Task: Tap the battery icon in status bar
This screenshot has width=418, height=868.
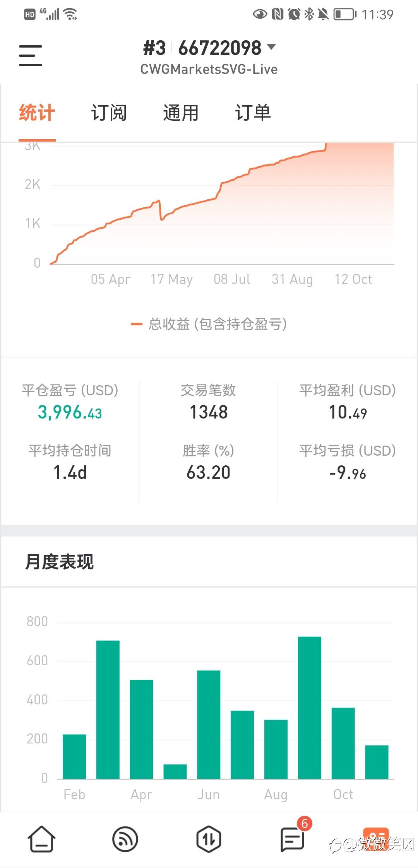Action: [x=345, y=15]
